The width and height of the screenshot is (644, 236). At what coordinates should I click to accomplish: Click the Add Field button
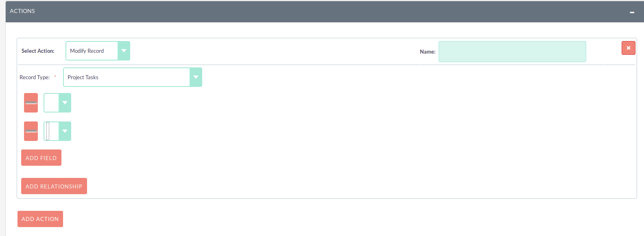[41, 158]
